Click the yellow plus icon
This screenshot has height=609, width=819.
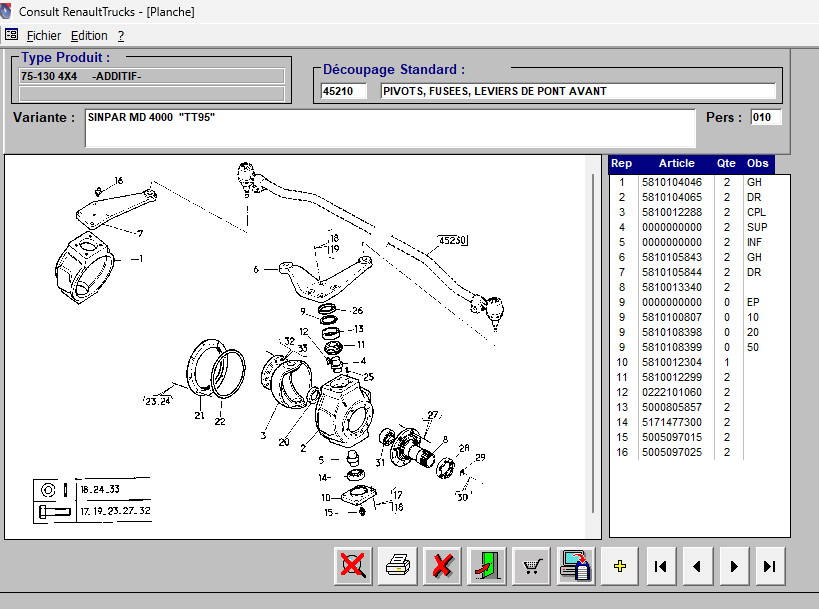(x=621, y=566)
